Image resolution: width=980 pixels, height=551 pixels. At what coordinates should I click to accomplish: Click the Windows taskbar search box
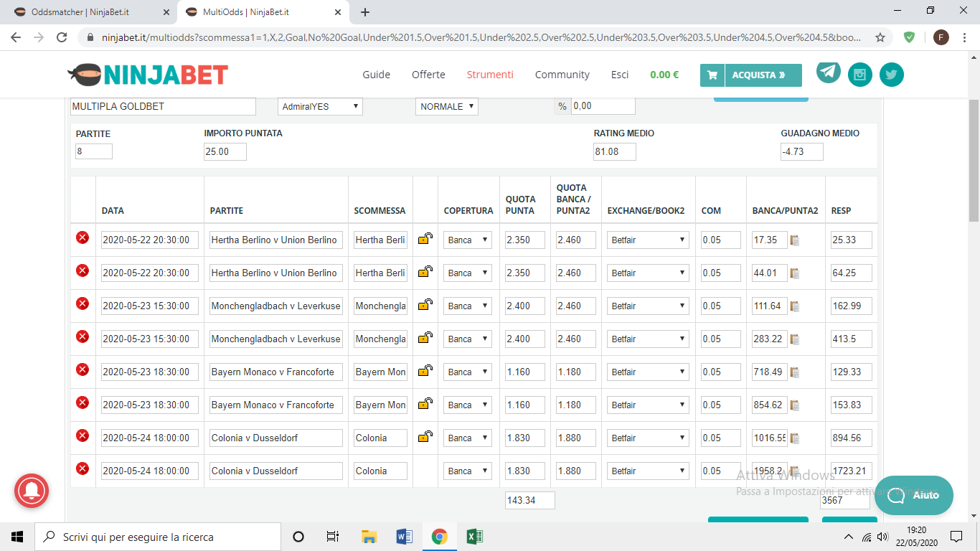[x=158, y=537]
